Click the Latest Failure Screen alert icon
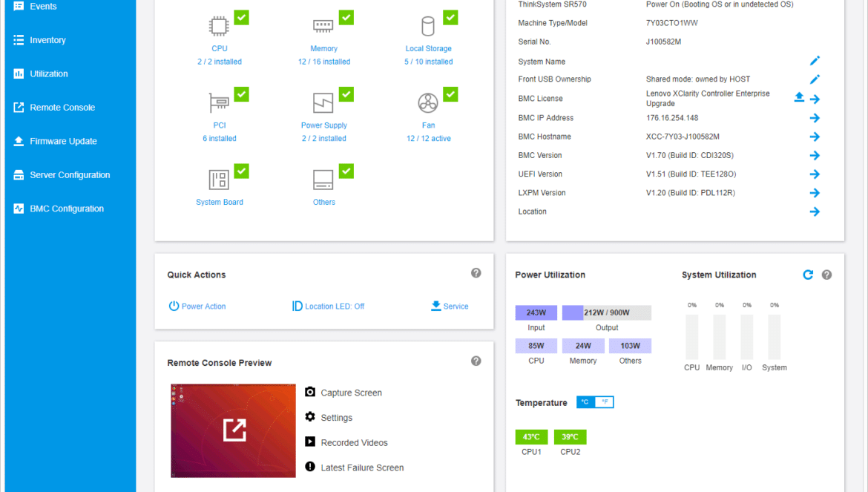 click(x=310, y=467)
